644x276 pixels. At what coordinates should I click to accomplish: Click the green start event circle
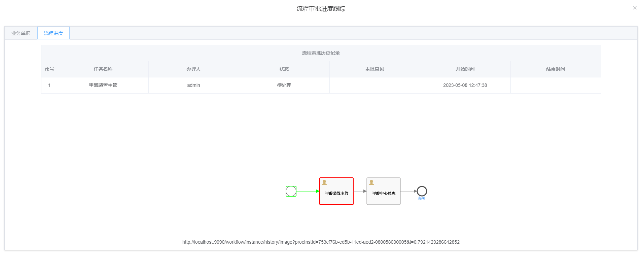click(291, 191)
